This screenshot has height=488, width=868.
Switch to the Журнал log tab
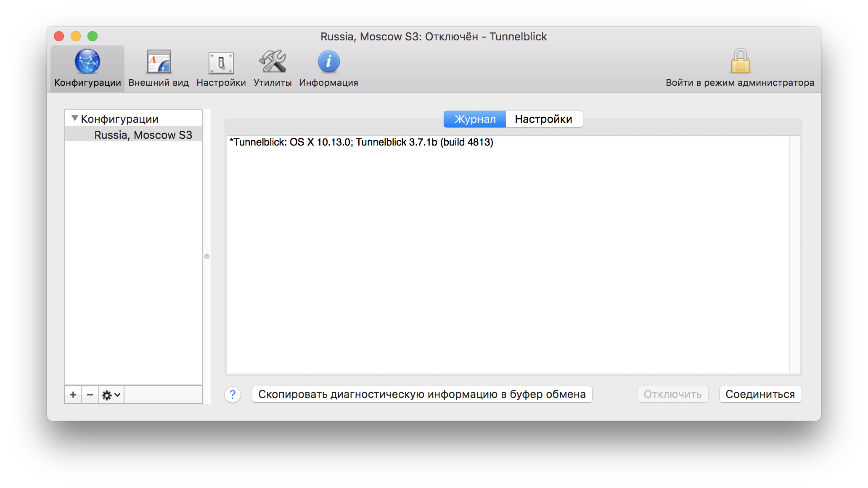(x=475, y=119)
